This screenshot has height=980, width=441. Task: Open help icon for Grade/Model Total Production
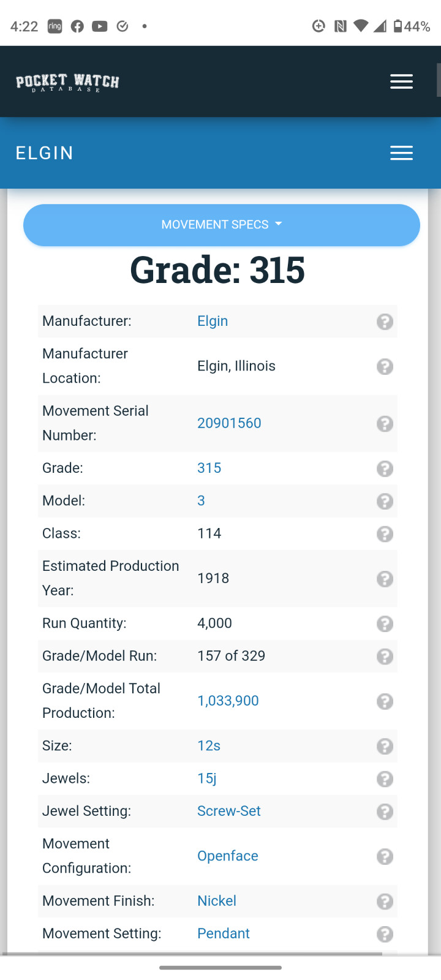[x=385, y=701]
